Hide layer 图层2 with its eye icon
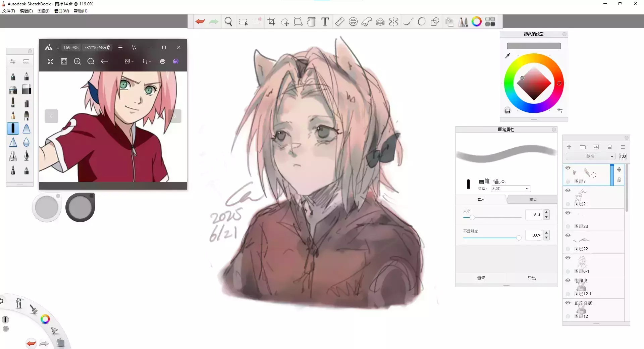This screenshot has width=644, height=349. coord(568,190)
